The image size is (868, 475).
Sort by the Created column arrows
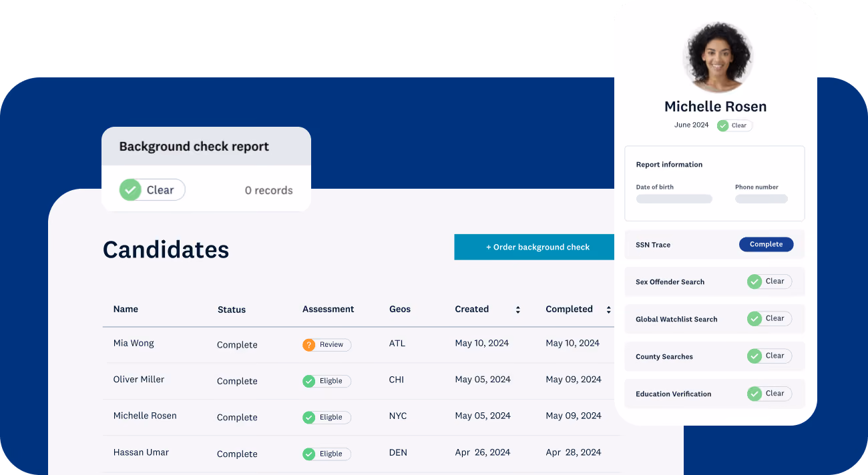click(517, 310)
